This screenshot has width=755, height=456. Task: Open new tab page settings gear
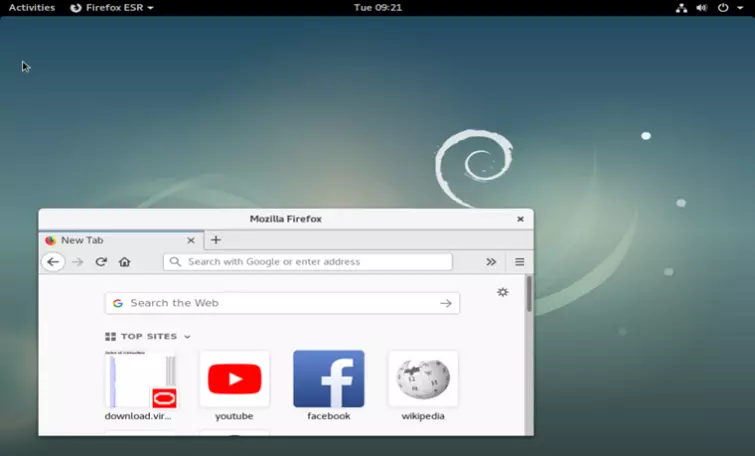502,292
